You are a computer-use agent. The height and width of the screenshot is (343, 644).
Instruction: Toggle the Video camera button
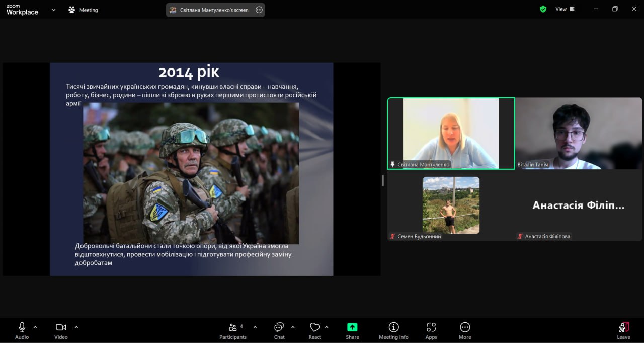coord(61,330)
